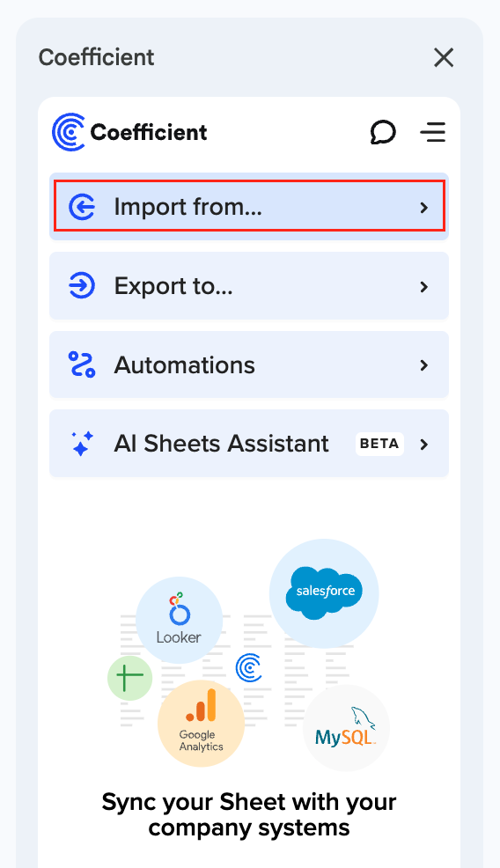This screenshot has width=500, height=868.
Task: Expand the Automations chevron
Action: [424, 365]
